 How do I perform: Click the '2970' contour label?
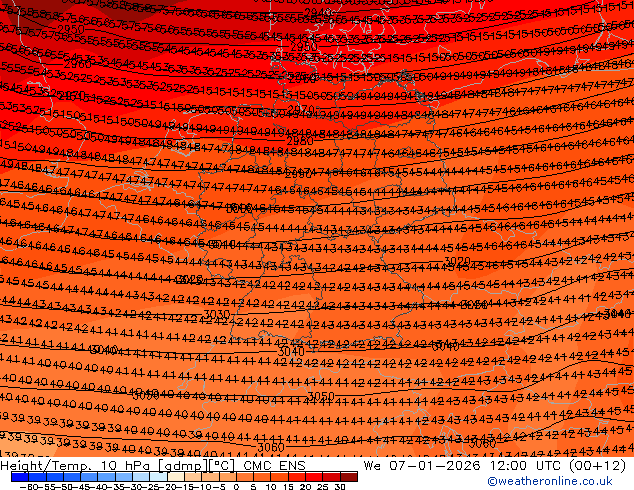point(301,109)
